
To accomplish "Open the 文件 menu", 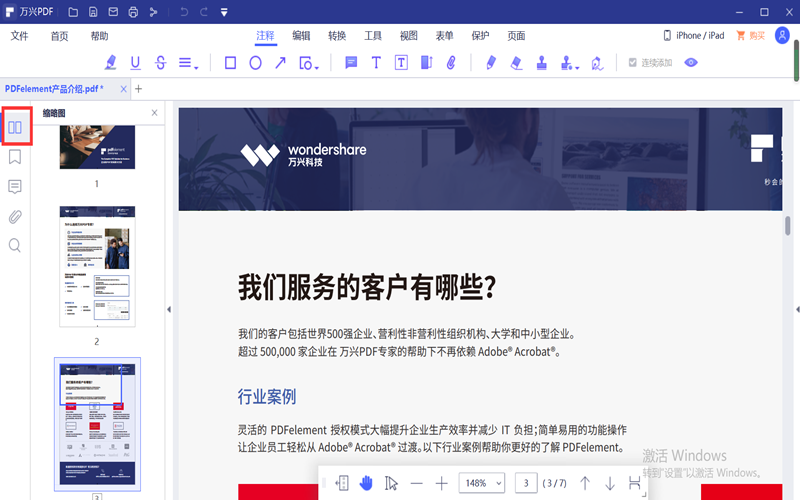I will tap(20, 36).
